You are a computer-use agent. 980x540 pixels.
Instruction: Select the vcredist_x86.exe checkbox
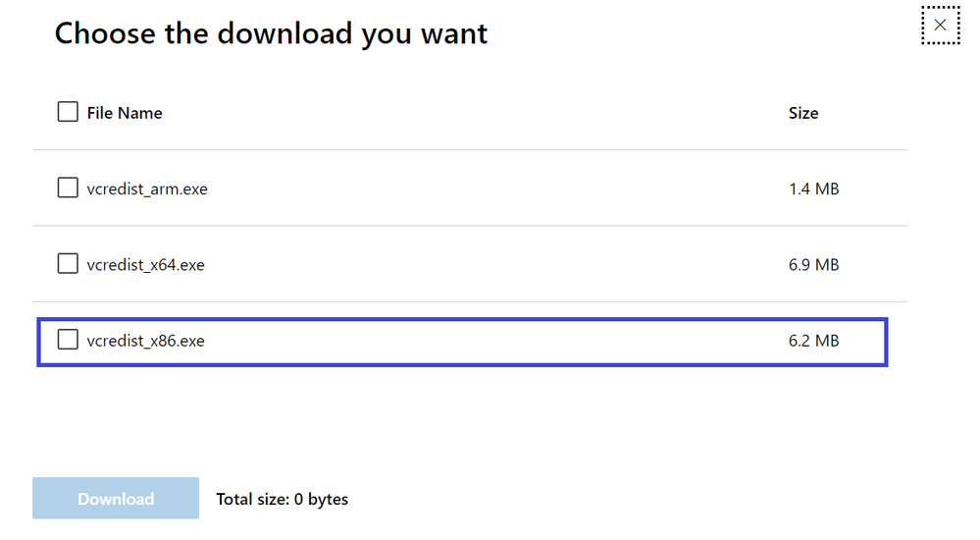pyautogui.click(x=68, y=340)
